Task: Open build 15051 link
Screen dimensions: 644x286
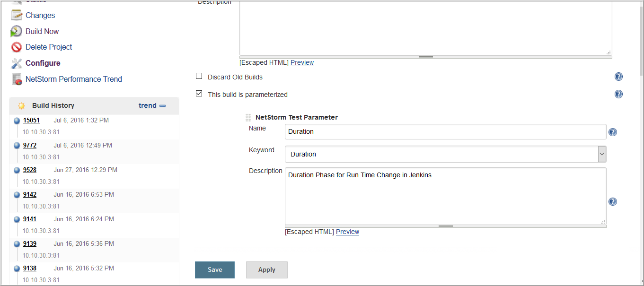Action: (x=31, y=121)
